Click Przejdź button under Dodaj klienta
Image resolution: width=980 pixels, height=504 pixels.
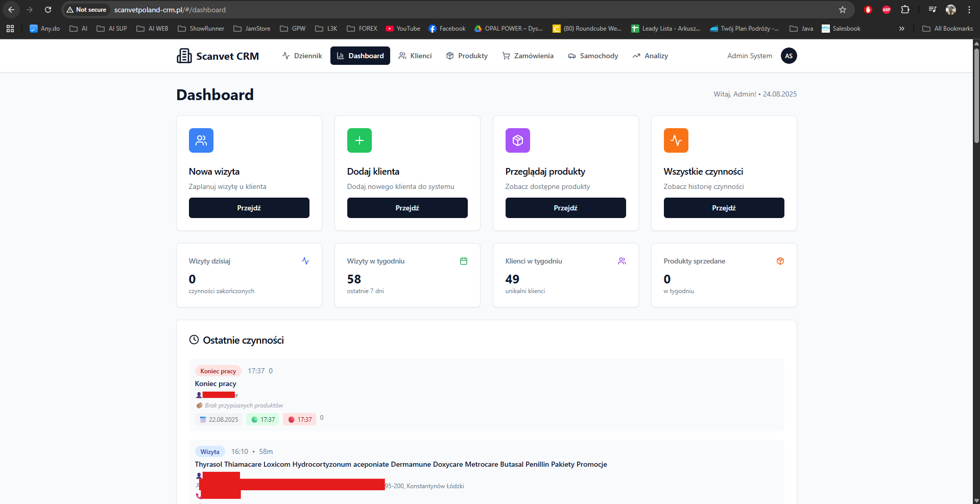pos(408,208)
